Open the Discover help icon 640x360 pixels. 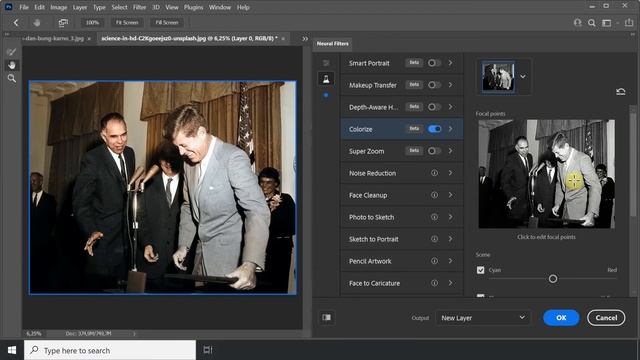tap(578, 23)
